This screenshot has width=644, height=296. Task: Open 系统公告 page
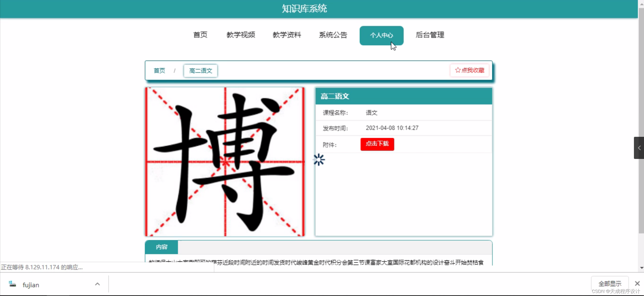pos(333,35)
